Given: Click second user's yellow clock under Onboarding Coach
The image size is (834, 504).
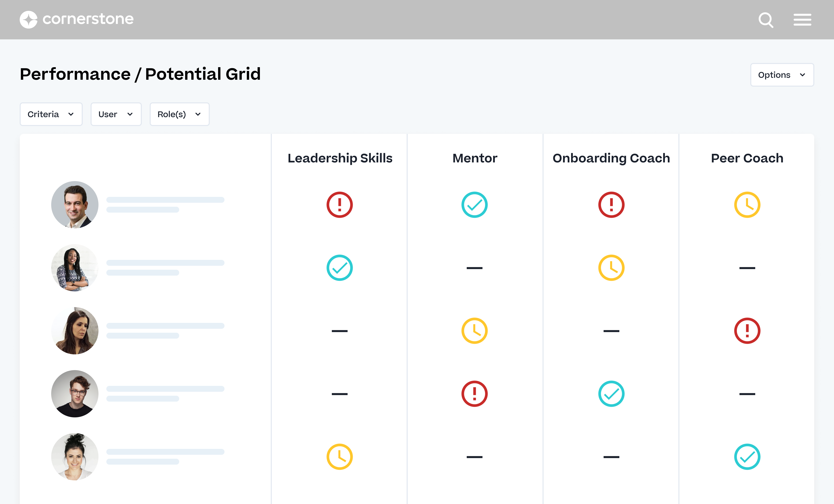Looking at the screenshot, I should tap(611, 268).
